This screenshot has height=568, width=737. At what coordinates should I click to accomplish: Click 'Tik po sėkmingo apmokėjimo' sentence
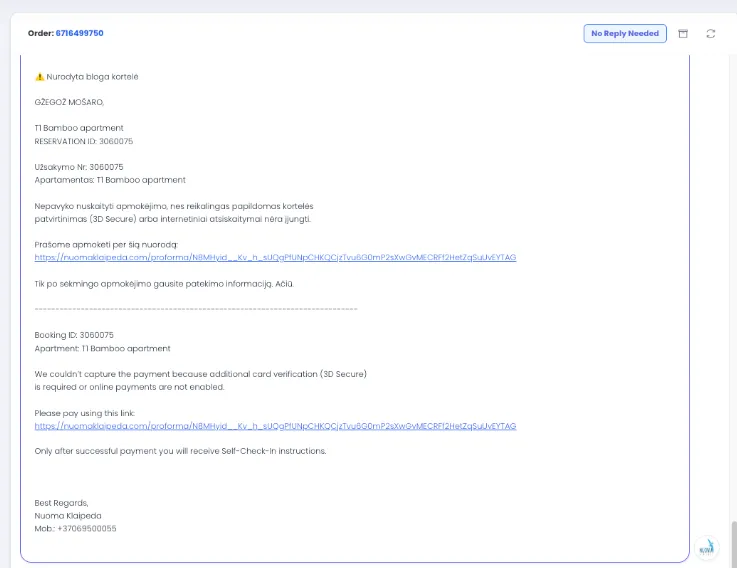click(164, 284)
